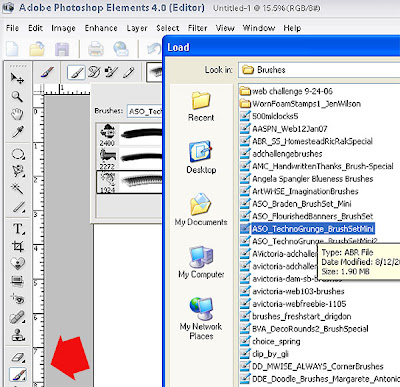Click the Undo arrow icon
Screen dimensions: 400x387
click(154, 49)
